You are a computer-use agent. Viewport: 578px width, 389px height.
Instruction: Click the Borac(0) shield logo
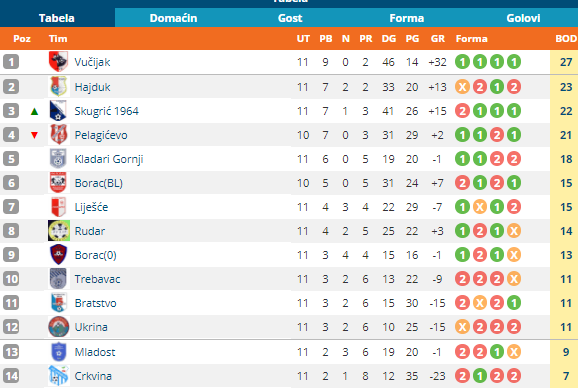[58, 254]
